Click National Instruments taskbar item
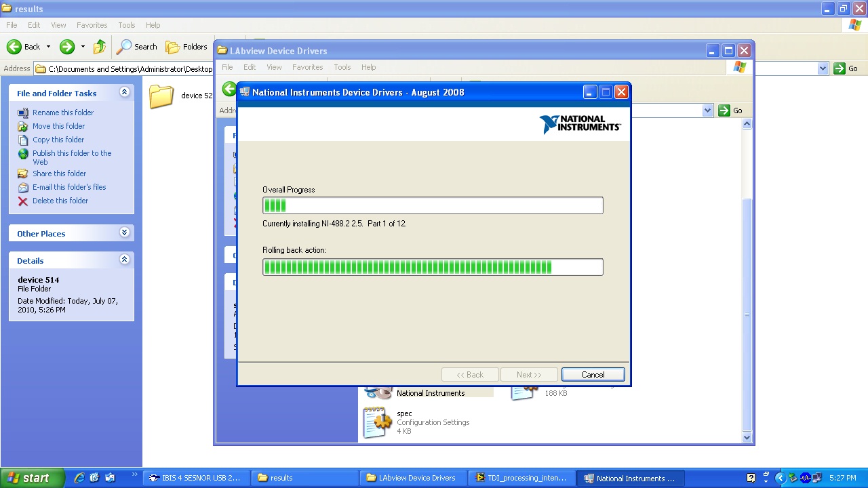Image resolution: width=868 pixels, height=488 pixels. (629, 478)
